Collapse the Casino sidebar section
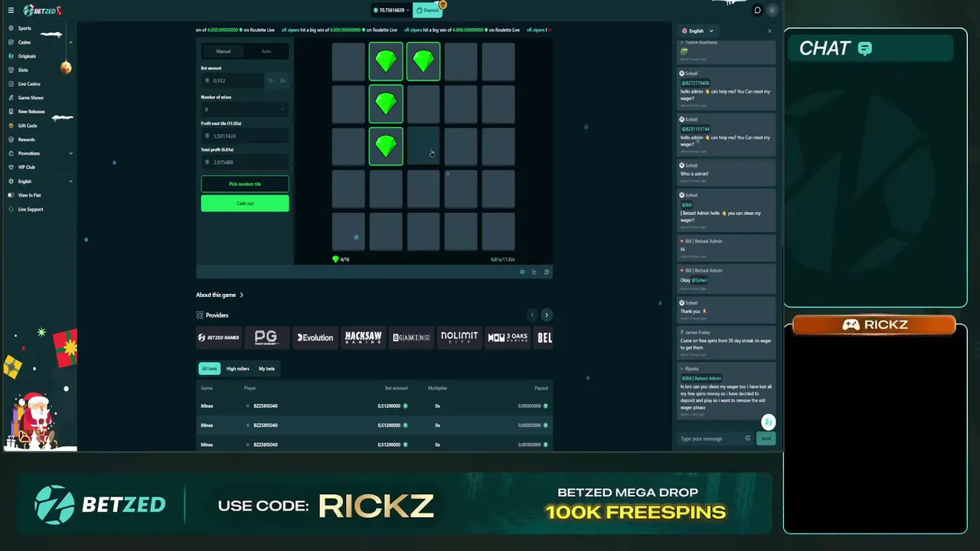Viewport: 980px width, 551px height. 70,42
